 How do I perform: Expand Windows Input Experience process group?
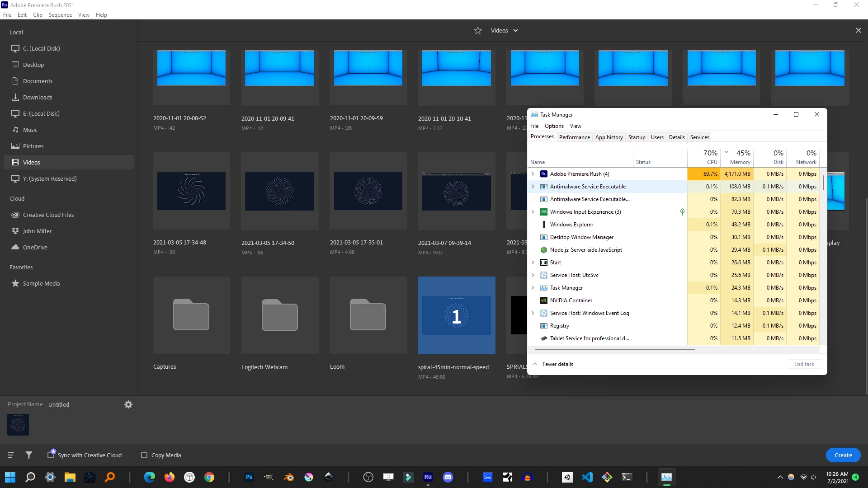[x=533, y=212]
